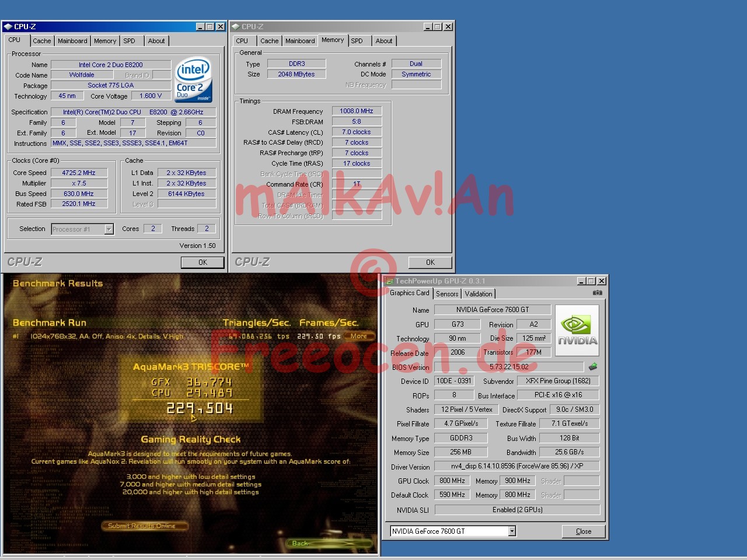
Task: Click the Cycle Time value 17 clocks
Action: pyautogui.click(x=357, y=164)
